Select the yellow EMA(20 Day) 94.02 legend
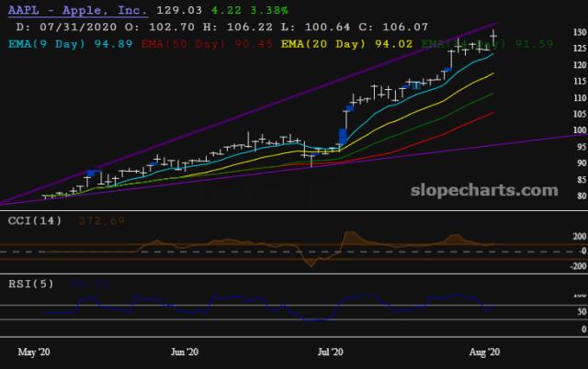This screenshot has width=588, height=369. coord(347,44)
